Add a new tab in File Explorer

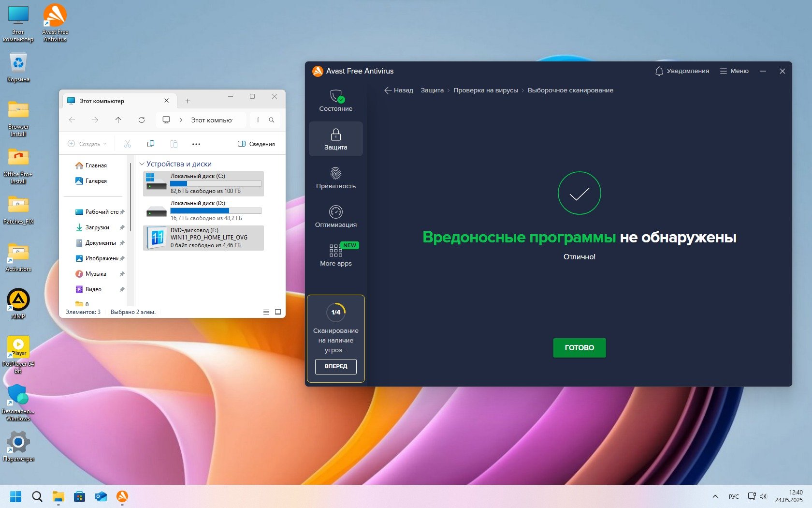tap(188, 101)
